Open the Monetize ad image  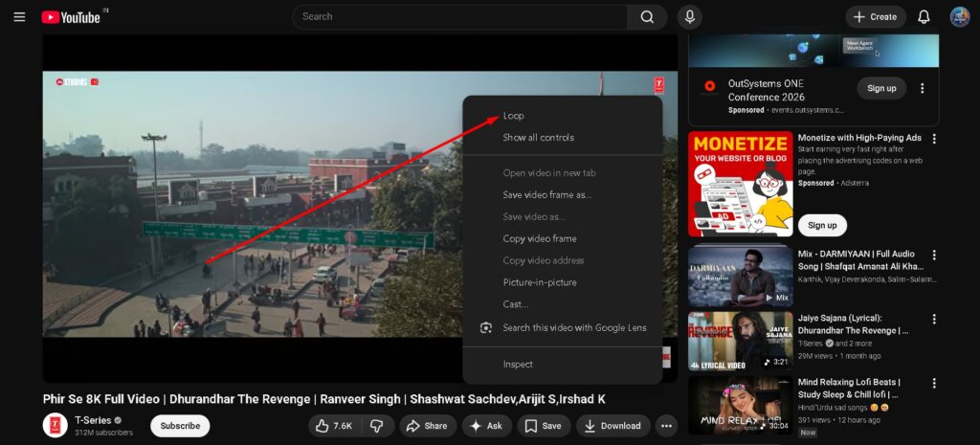tap(740, 184)
